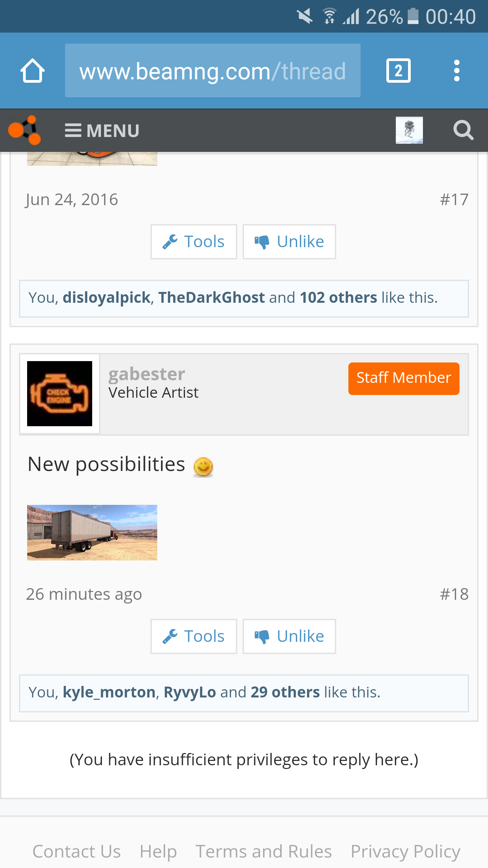The width and height of the screenshot is (488, 868).
Task: Open your user avatar menu
Action: click(409, 130)
